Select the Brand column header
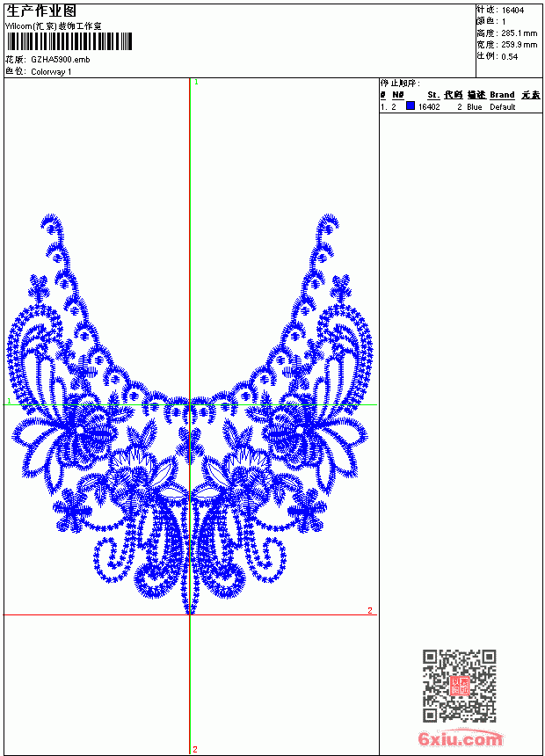 click(502, 95)
